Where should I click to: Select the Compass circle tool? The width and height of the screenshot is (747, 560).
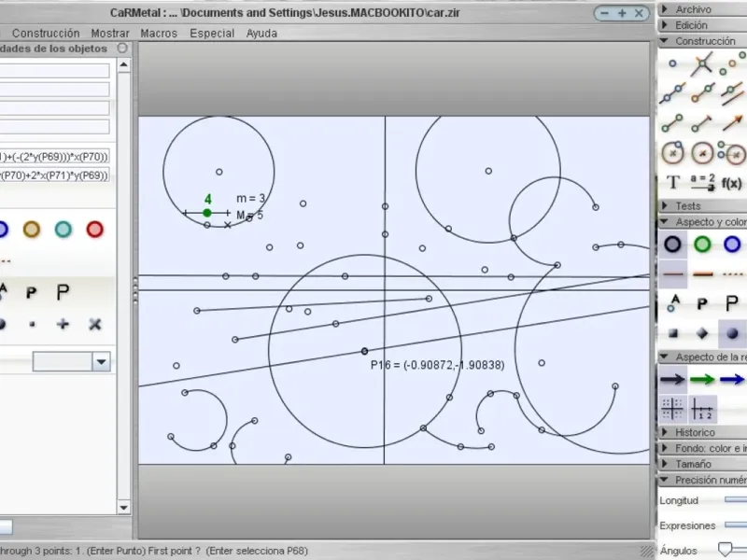(x=733, y=153)
